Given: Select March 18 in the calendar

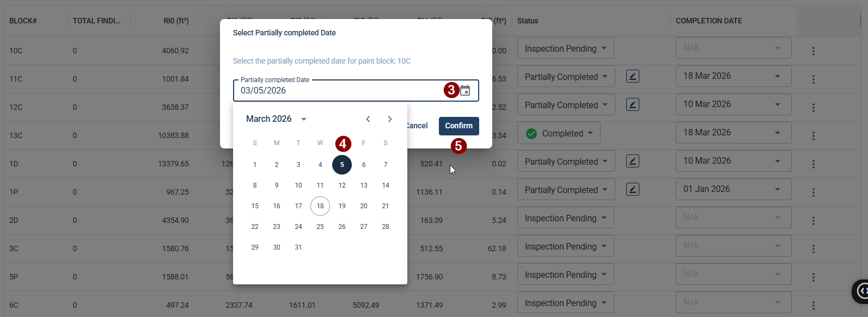Looking at the screenshot, I should (320, 206).
